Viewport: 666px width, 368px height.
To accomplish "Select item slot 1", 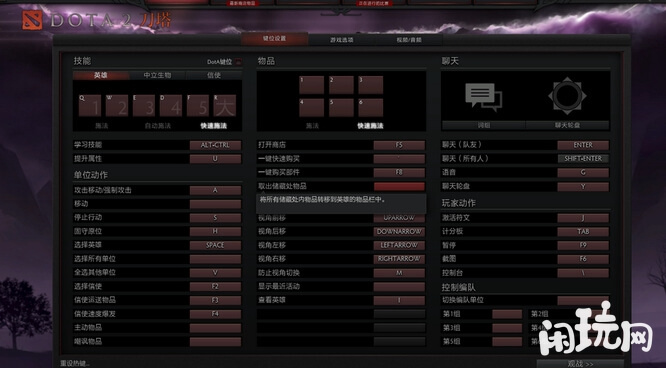I will pos(311,85).
